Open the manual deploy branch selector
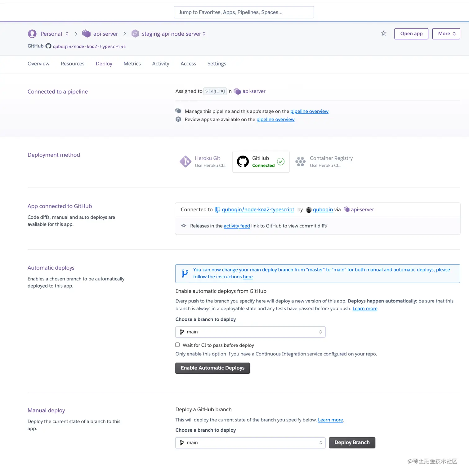The height and width of the screenshot is (476, 469). 250,443
